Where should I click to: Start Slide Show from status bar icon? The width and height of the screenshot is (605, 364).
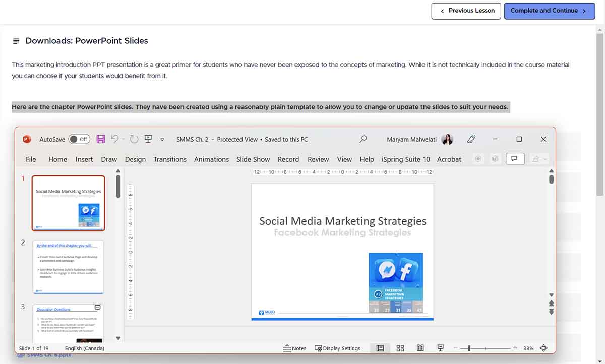tap(440, 348)
